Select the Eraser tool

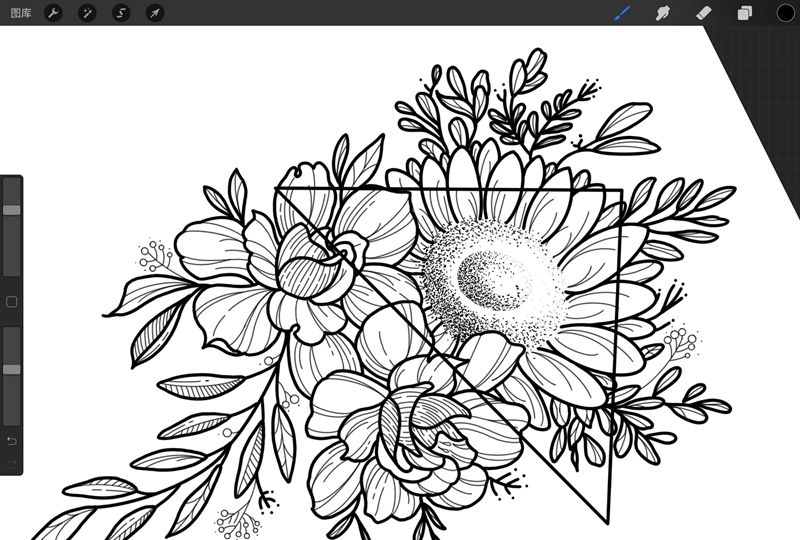pyautogui.click(x=703, y=13)
